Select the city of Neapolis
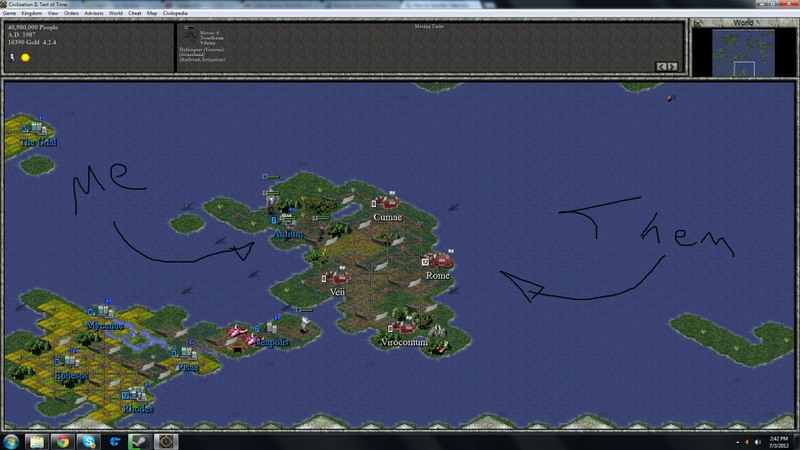Viewport: 800px width, 450px height. 268,328
